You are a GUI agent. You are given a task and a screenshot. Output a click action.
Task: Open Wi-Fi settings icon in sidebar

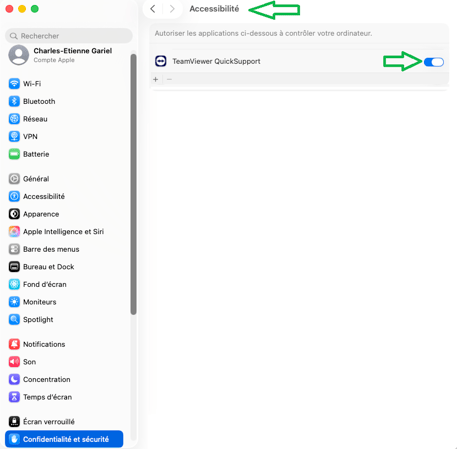(x=14, y=83)
